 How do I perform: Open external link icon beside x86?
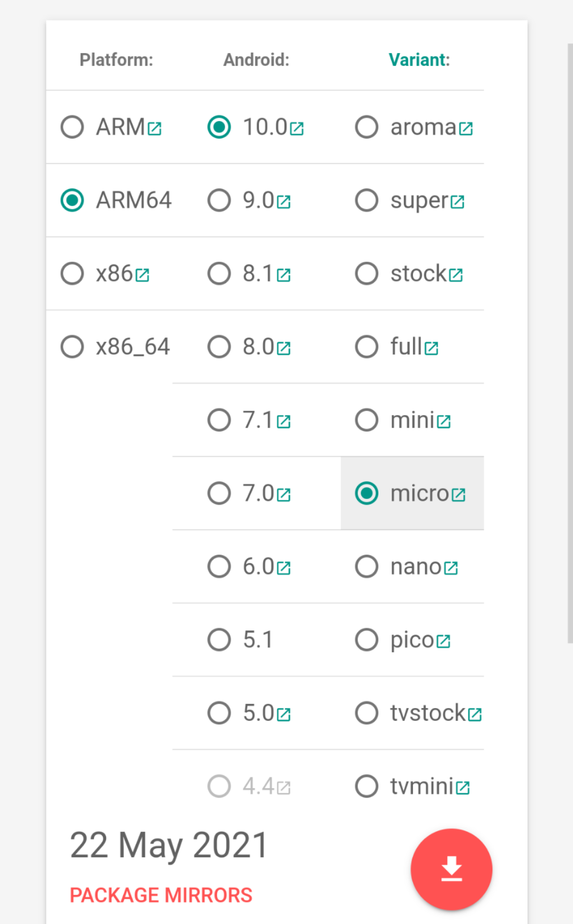[142, 275]
